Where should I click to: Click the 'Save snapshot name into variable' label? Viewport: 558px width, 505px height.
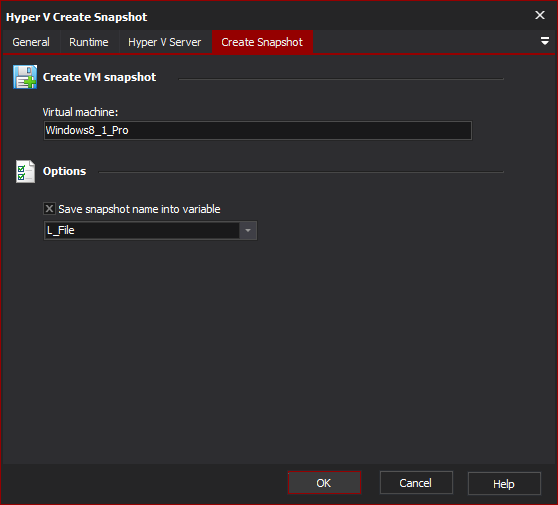point(139,209)
